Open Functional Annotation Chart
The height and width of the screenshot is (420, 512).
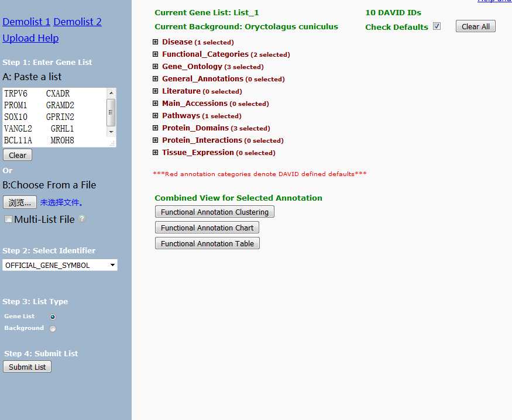207,228
